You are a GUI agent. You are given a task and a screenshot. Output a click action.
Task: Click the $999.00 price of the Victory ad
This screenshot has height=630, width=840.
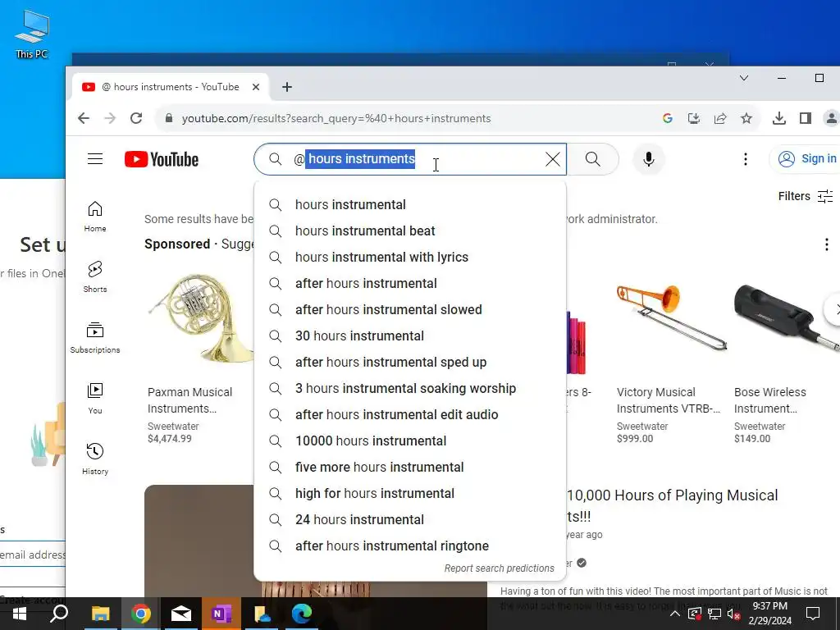click(635, 439)
